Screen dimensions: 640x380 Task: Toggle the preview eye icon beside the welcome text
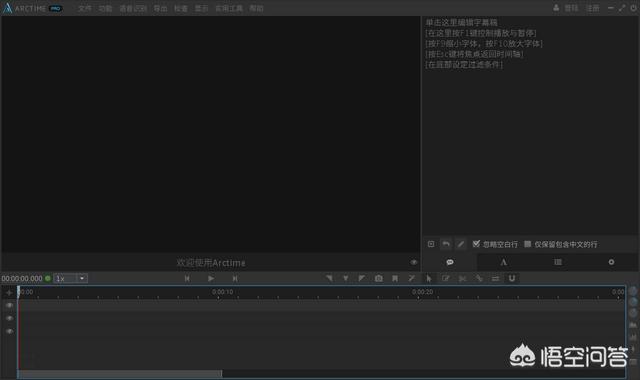(414, 262)
